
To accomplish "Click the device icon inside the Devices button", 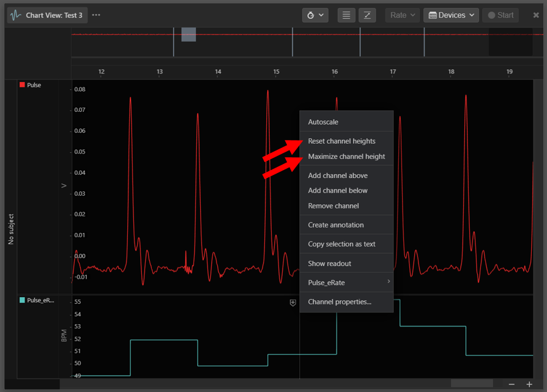I will [433, 15].
